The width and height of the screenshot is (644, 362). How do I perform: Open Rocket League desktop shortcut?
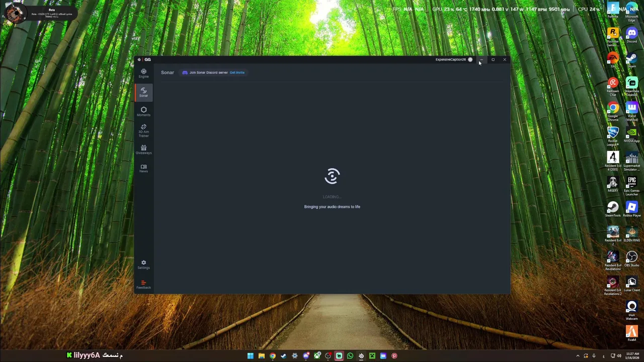pyautogui.click(x=613, y=136)
